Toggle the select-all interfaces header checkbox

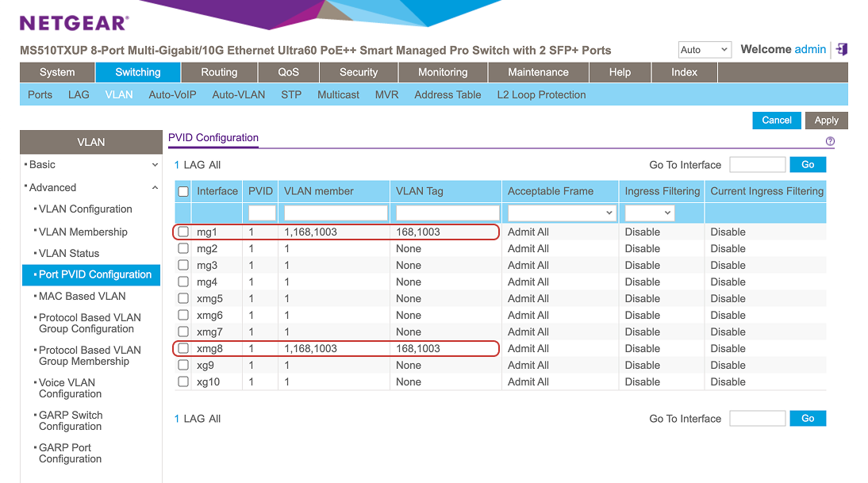[183, 191]
